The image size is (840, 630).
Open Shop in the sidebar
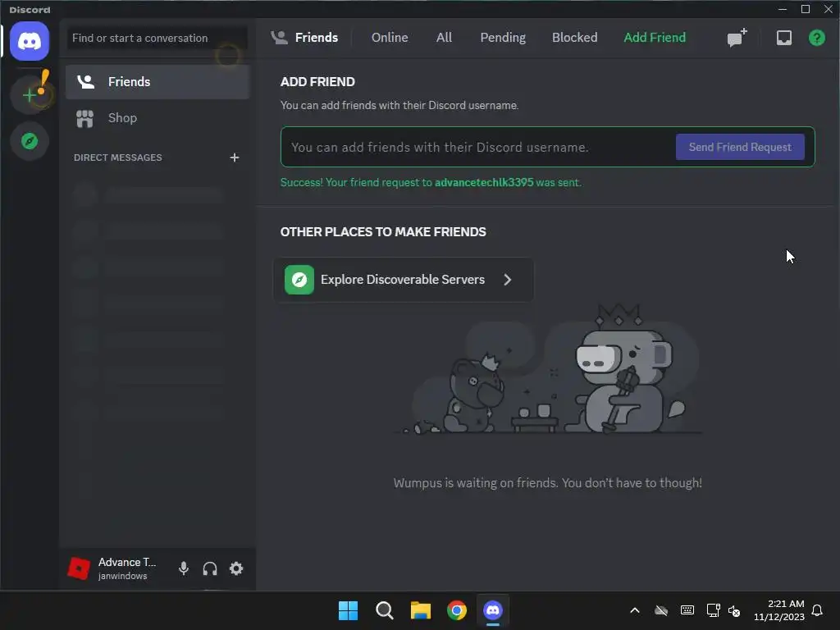tap(157, 118)
